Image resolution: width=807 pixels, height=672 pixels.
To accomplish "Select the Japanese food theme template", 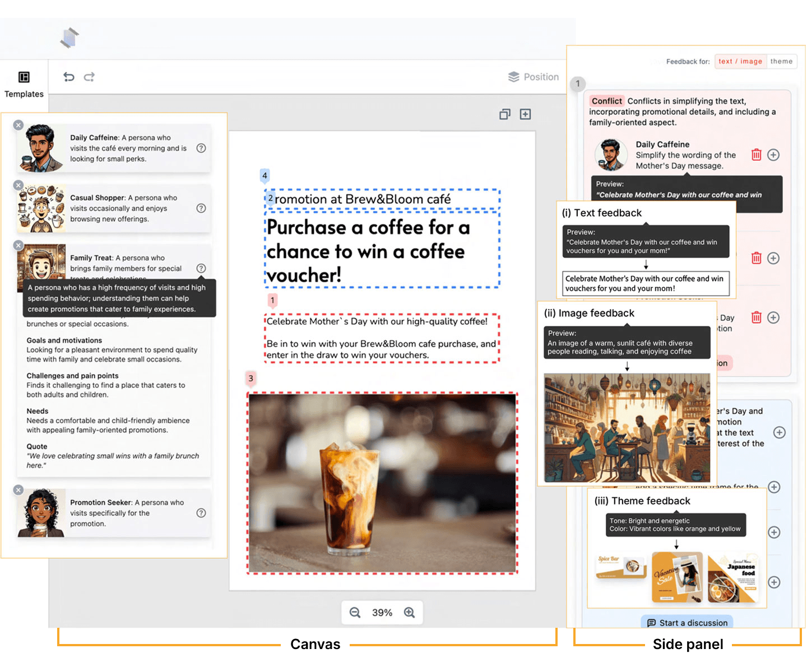I will pyautogui.click(x=733, y=580).
